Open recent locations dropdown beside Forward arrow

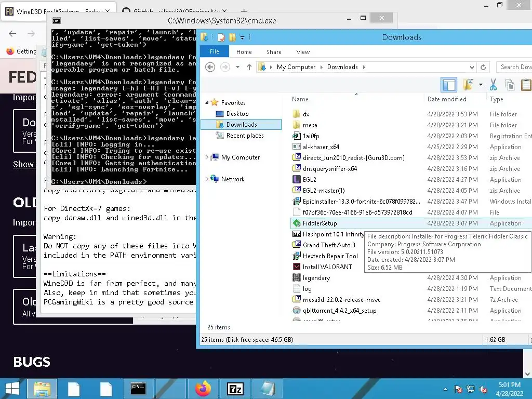click(238, 67)
